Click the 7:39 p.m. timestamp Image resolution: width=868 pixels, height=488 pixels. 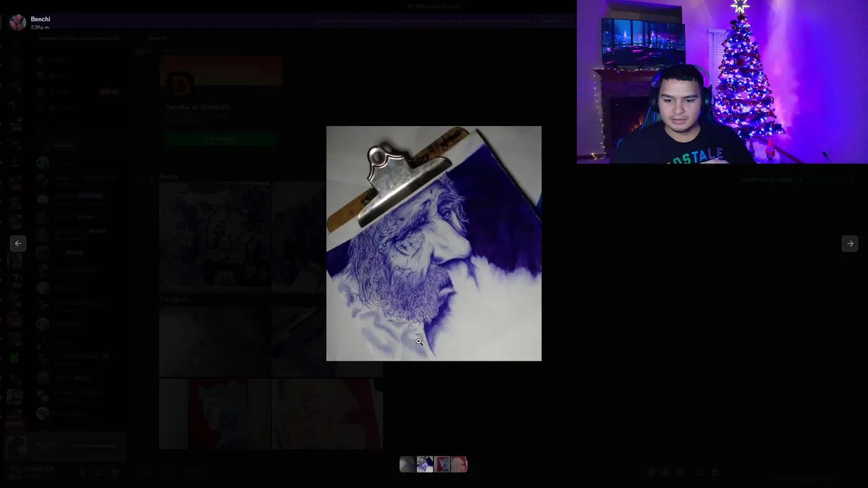coord(40,28)
